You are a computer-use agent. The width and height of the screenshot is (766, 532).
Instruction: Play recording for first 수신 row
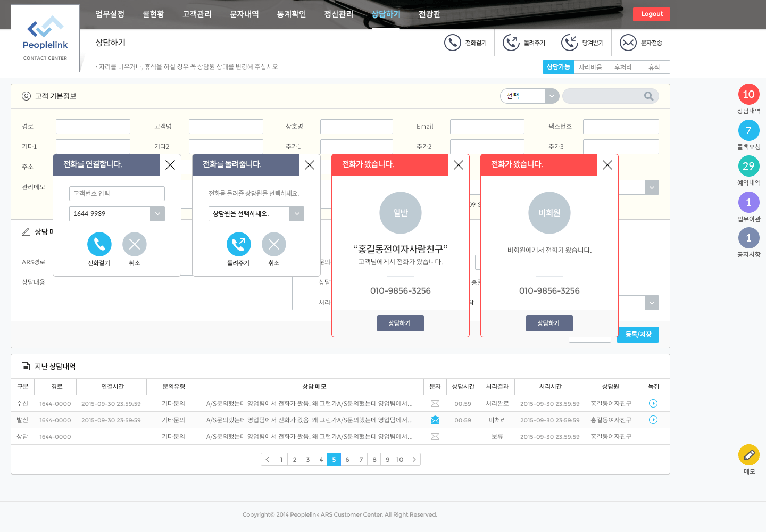point(653,404)
